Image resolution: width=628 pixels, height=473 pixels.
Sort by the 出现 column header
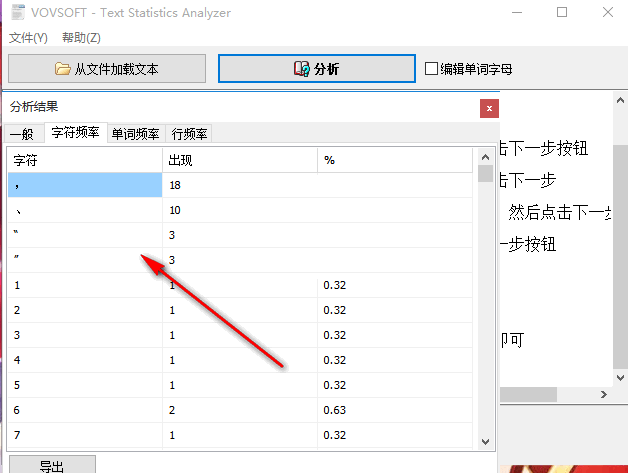point(240,160)
